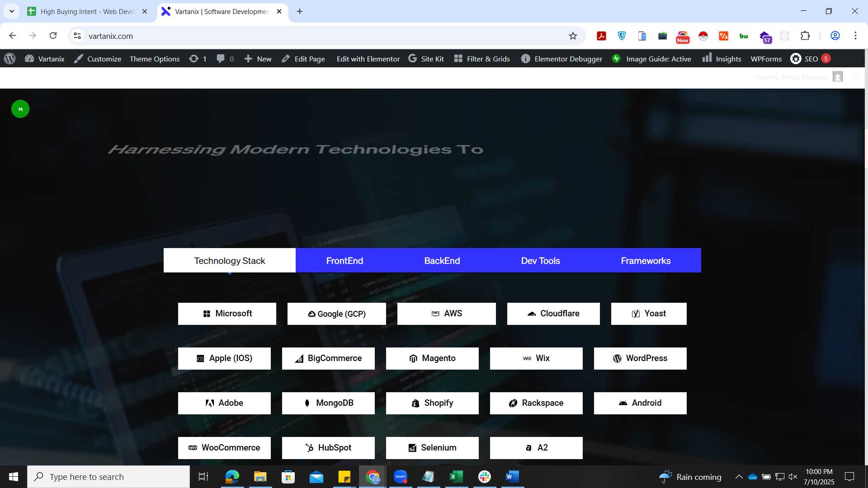Click the Cloudflare button
Viewport: 868px width, 488px height.
point(553,314)
